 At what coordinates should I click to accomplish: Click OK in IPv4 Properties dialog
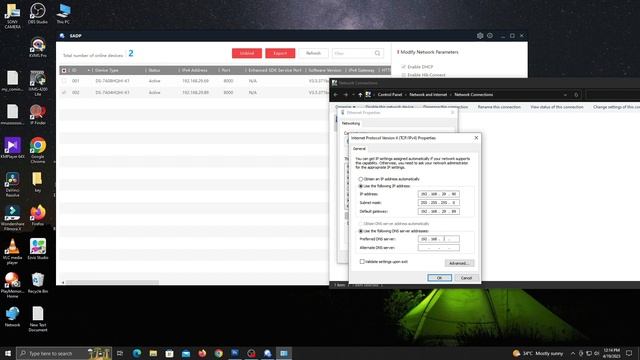point(440,278)
